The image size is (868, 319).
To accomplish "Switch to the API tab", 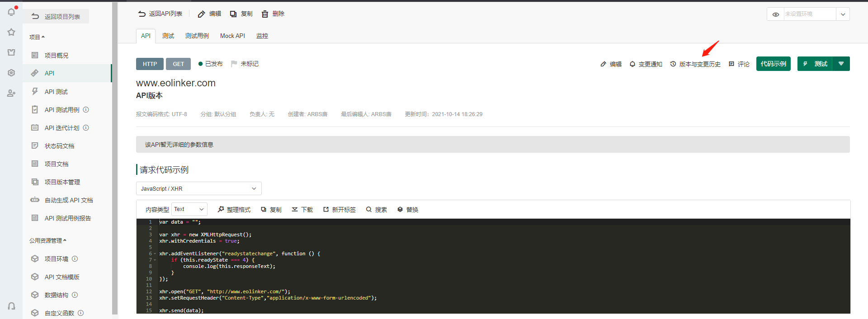I will point(146,36).
